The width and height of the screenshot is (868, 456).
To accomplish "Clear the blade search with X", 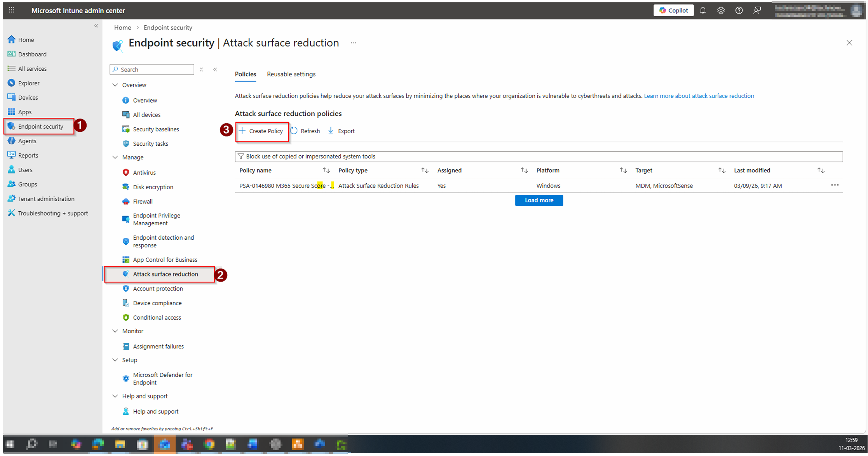I will pyautogui.click(x=201, y=70).
